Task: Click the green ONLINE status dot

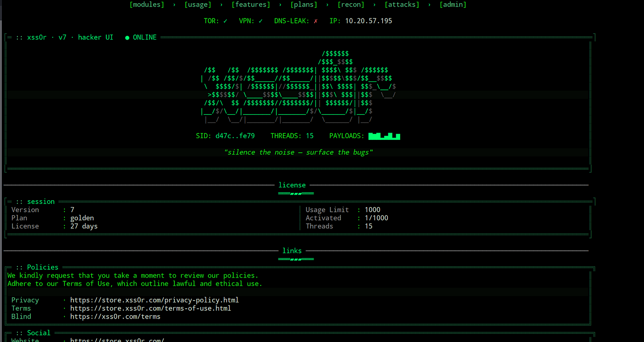Action: [127, 37]
